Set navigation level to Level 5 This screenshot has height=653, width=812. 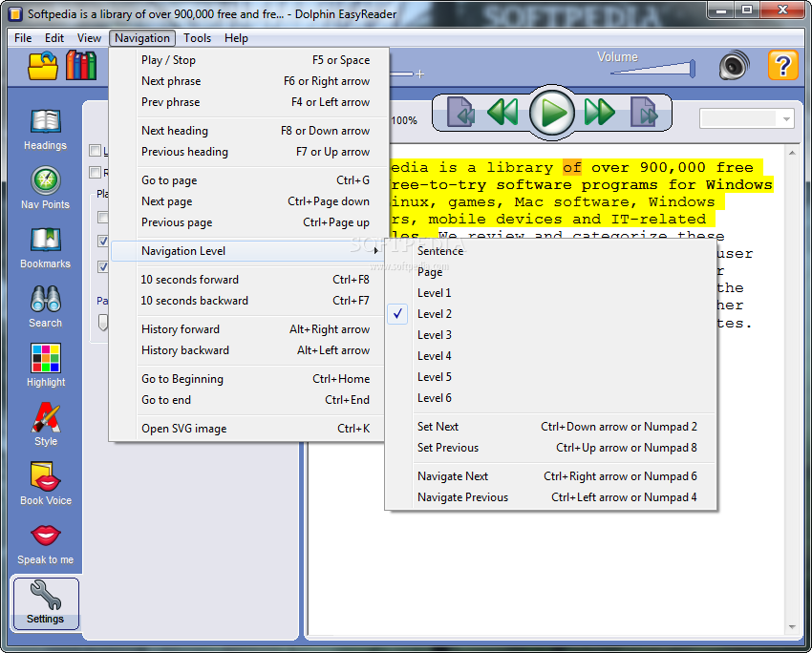click(551, 377)
